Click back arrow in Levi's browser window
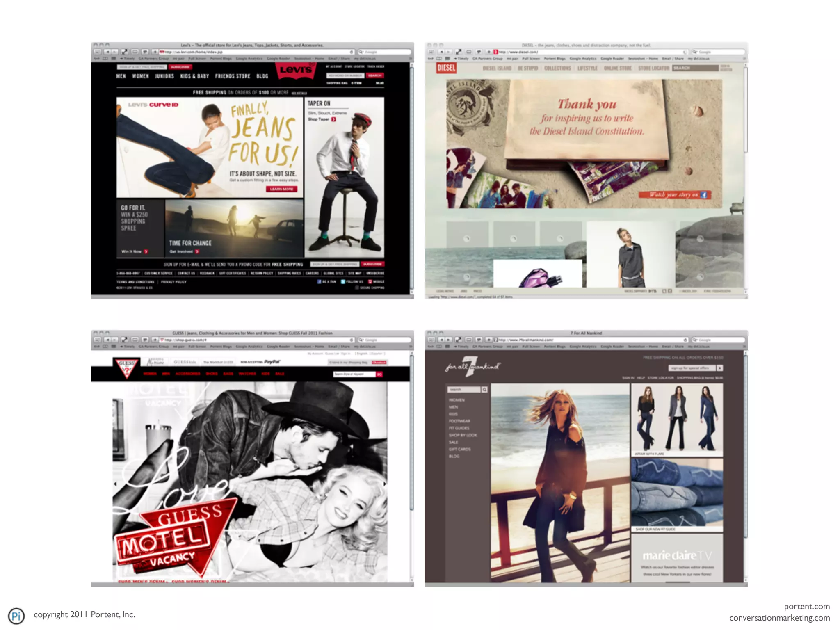Screen dimensions: 840x630 pyautogui.click(x=107, y=52)
